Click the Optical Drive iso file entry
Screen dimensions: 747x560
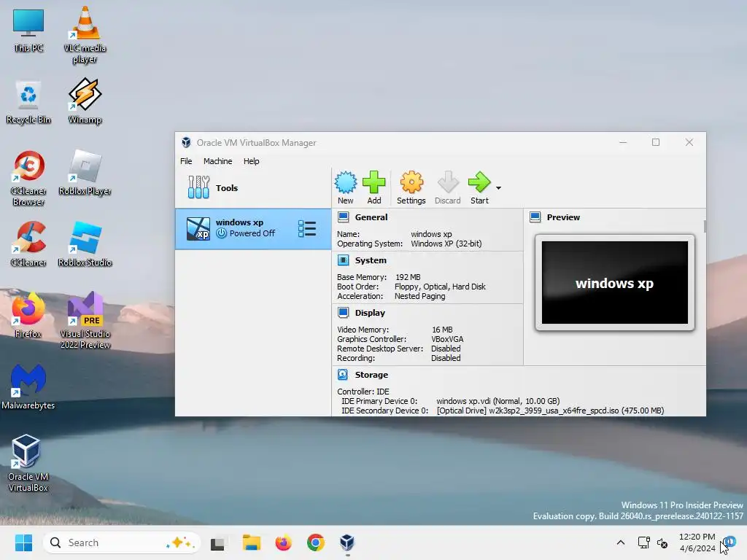pos(550,411)
